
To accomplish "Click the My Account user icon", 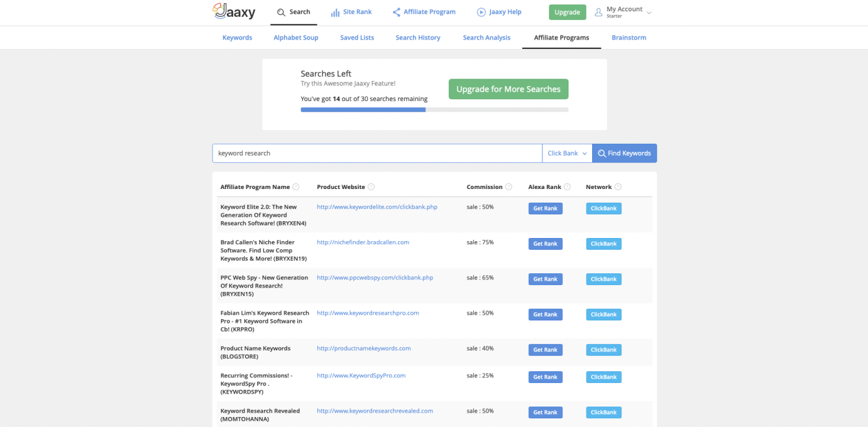I will pyautogui.click(x=598, y=12).
